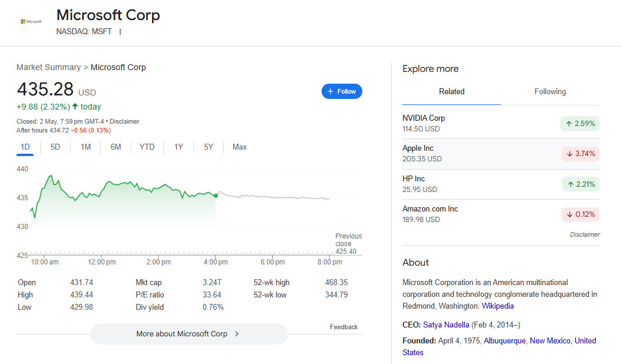
Task: Switch to the 1Y chart range
Action: pyautogui.click(x=178, y=147)
